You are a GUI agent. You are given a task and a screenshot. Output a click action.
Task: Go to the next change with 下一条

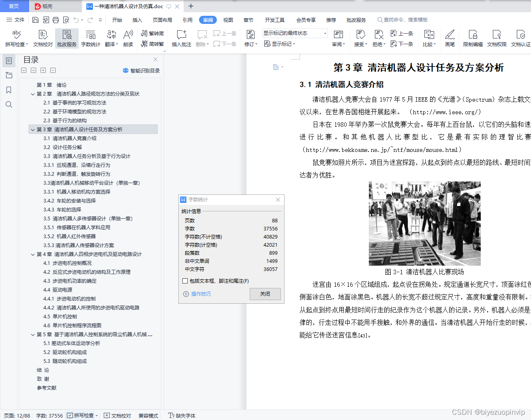pyautogui.click(x=402, y=44)
